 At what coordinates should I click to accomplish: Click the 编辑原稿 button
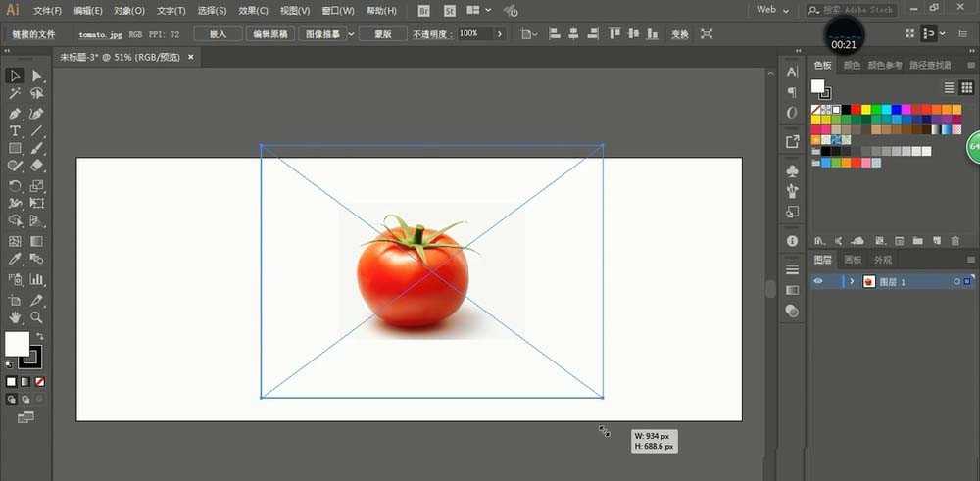coord(270,33)
